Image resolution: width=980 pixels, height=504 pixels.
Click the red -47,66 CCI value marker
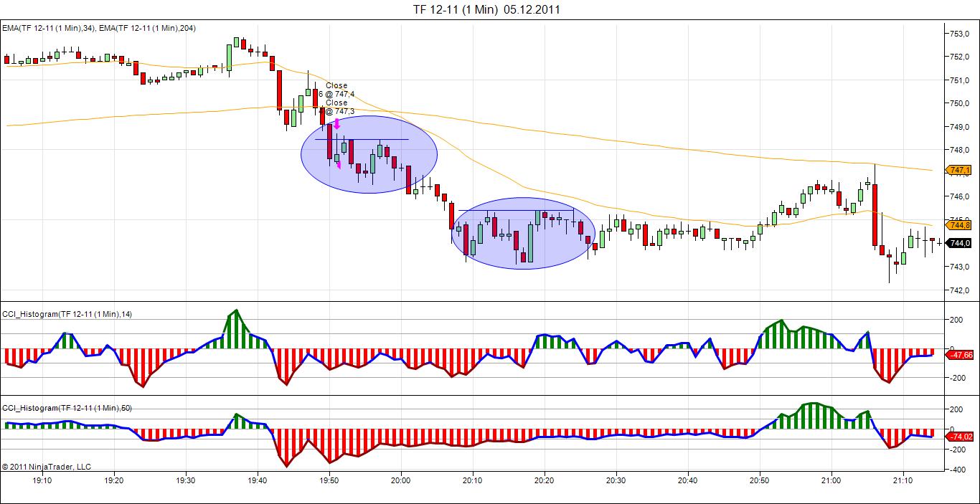[961, 355]
